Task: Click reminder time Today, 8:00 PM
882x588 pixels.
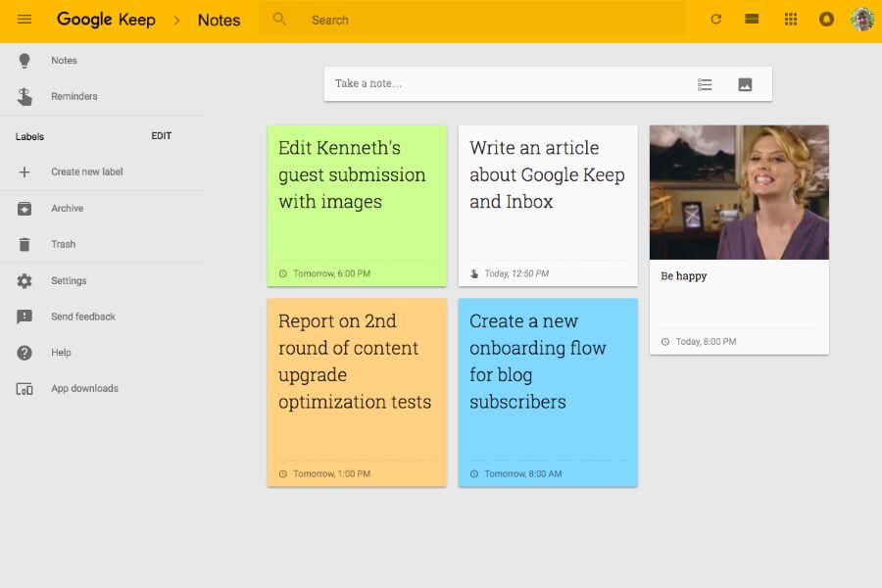Action: (706, 342)
